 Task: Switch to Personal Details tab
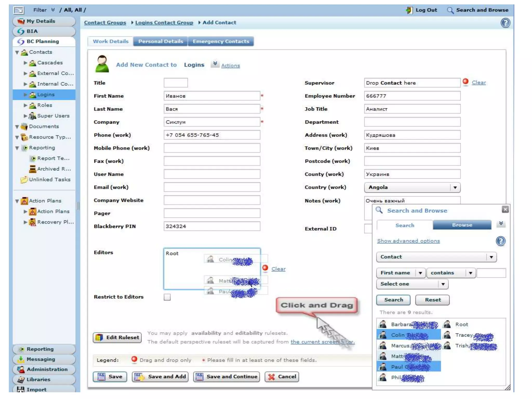click(x=160, y=42)
